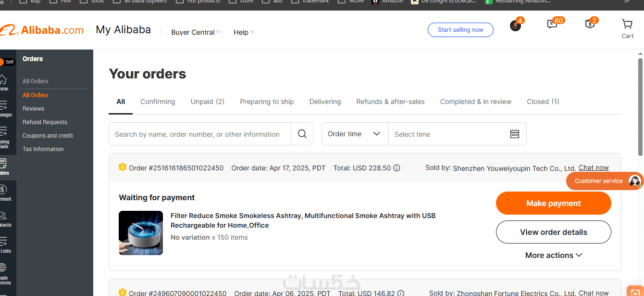Click seller name Shenzhen Youweiyoupin Tech Co., Ltd.
The height and width of the screenshot is (296, 644).
point(514,168)
